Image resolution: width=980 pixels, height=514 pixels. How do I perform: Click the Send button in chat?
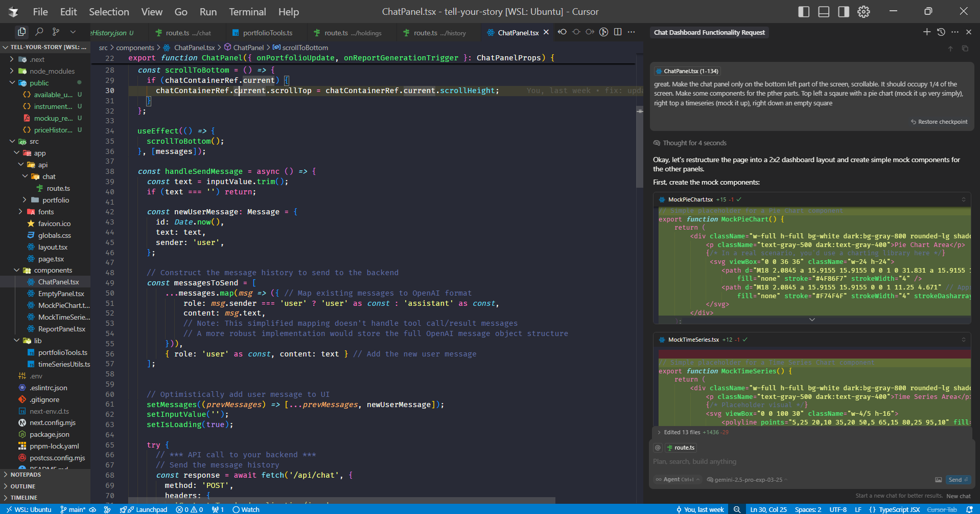tap(958, 480)
